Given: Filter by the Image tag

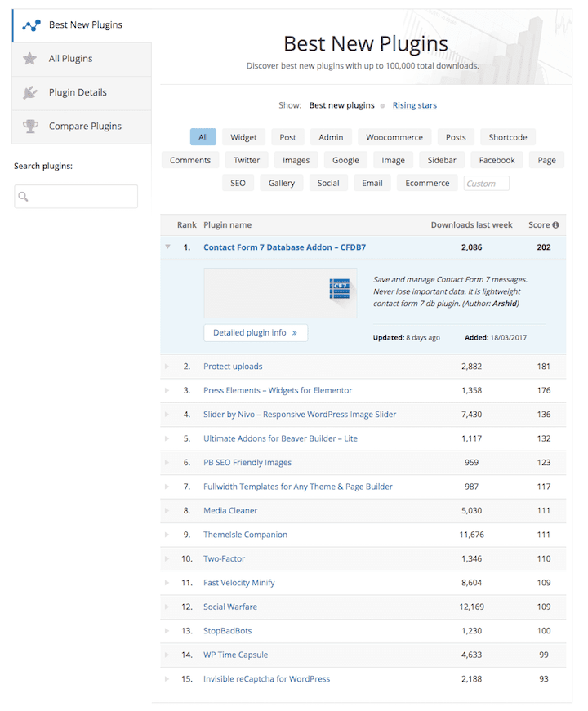Looking at the screenshot, I should [x=393, y=160].
